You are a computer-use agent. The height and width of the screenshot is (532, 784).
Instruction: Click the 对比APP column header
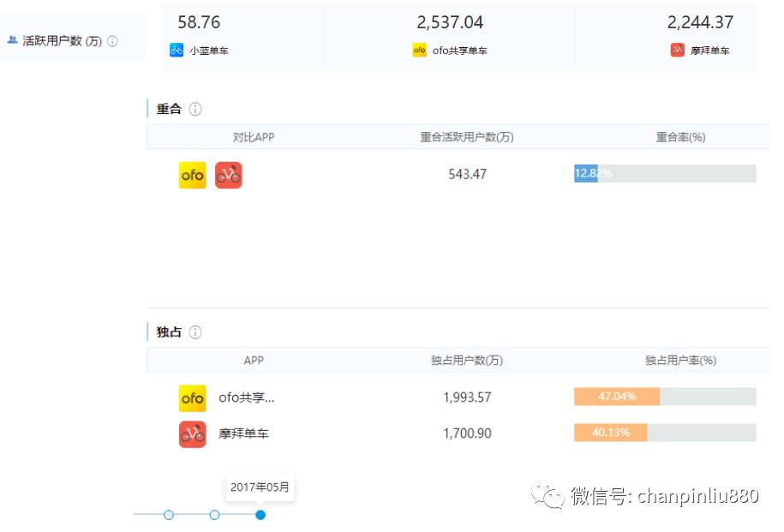[254, 137]
